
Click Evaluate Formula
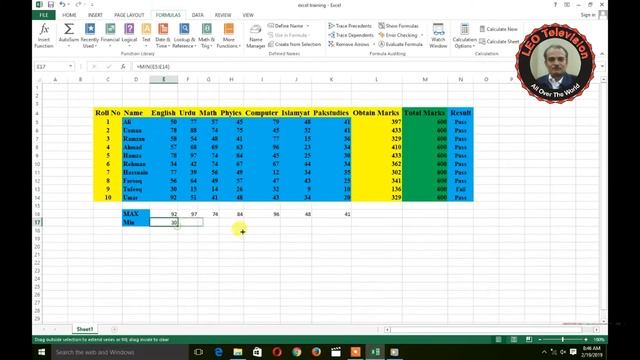coord(400,44)
